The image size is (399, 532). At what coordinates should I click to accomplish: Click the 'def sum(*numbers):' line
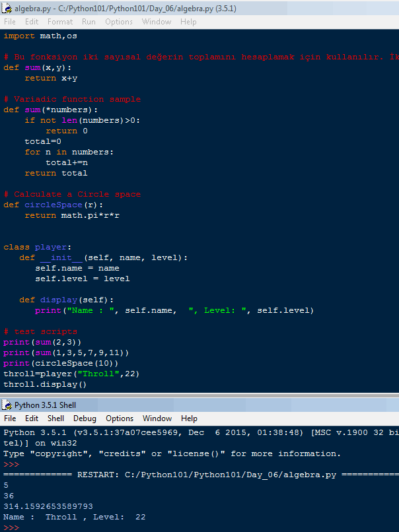(51, 110)
